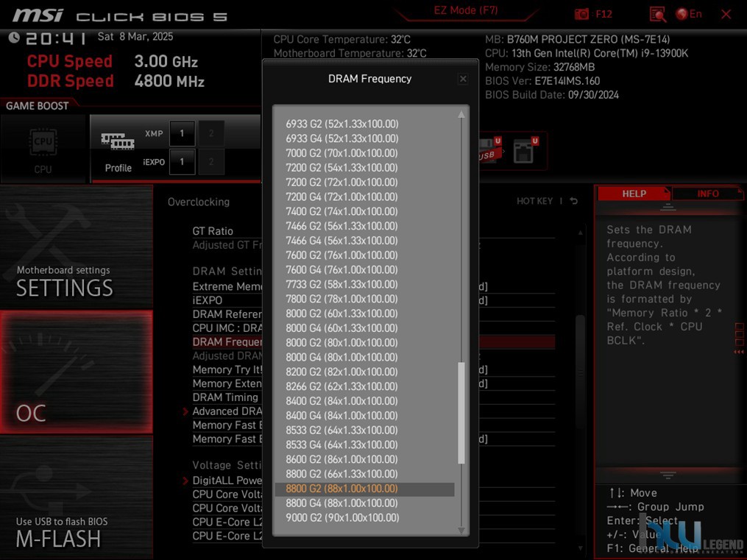Open Memory Try It! setting
Image resolution: width=747 pixels, height=560 pixels.
(x=227, y=369)
